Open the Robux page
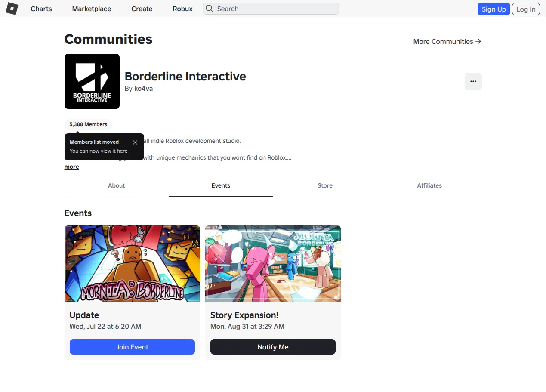Image resolution: width=546 pixels, height=392 pixels. (183, 9)
